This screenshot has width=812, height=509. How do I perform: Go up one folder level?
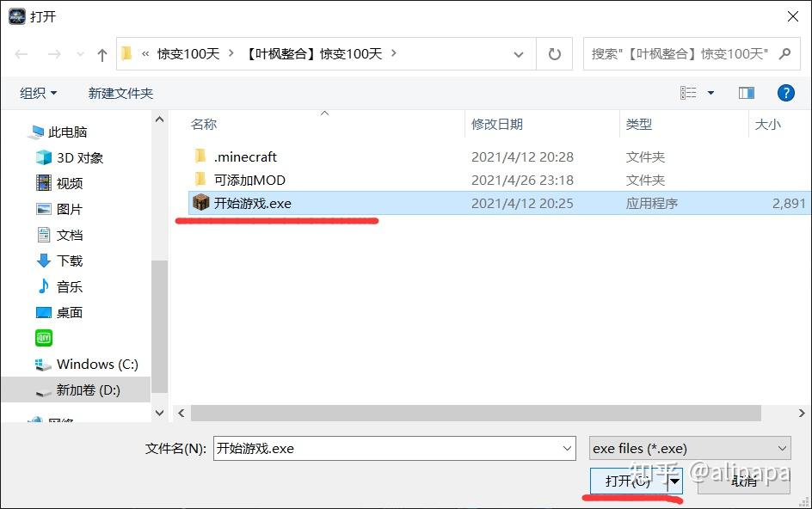point(102,54)
